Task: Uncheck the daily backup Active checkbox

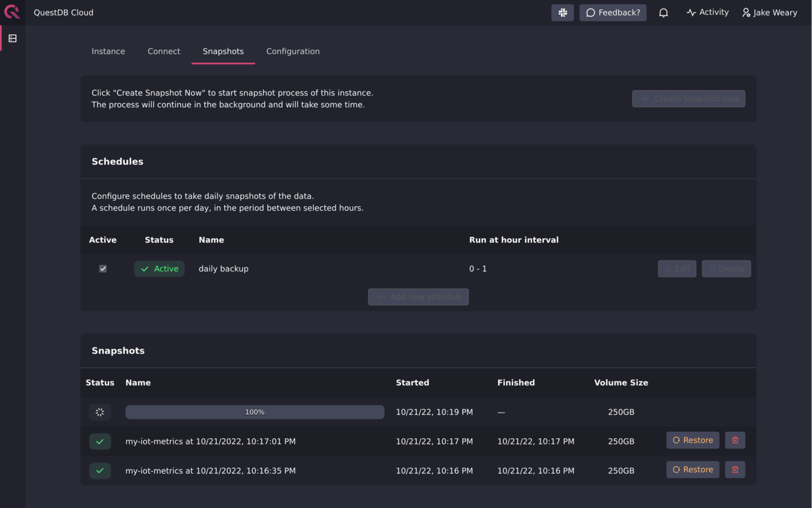Action: tap(103, 269)
